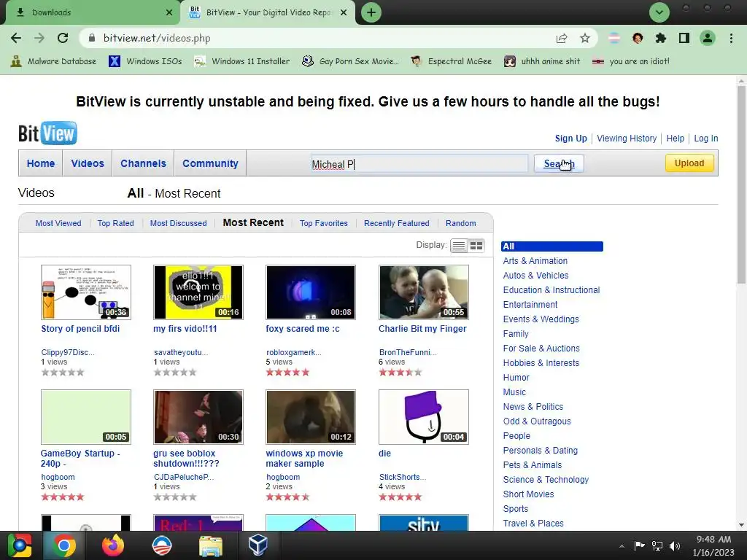Open the Home navigation tab
The image size is (747, 560).
(x=41, y=163)
